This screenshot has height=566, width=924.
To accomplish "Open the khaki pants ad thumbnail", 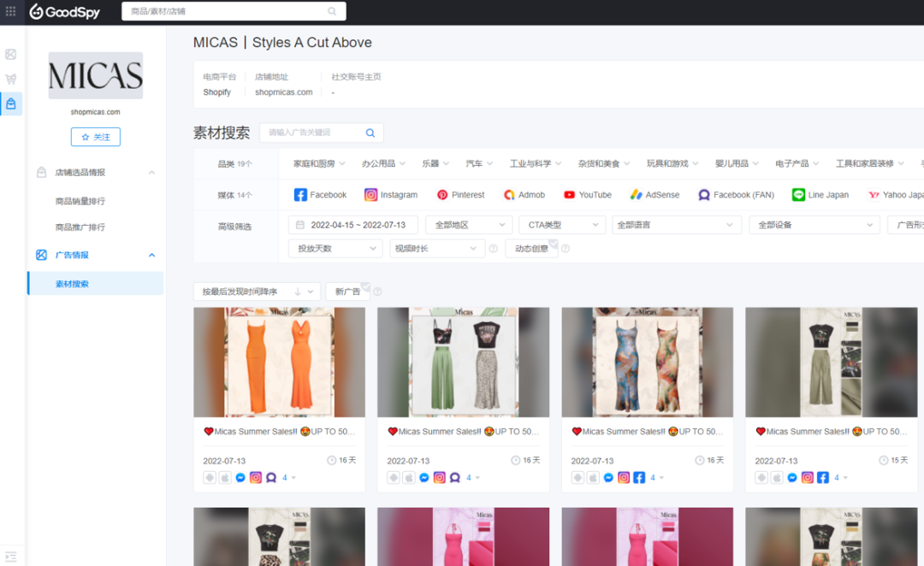I will click(x=831, y=363).
